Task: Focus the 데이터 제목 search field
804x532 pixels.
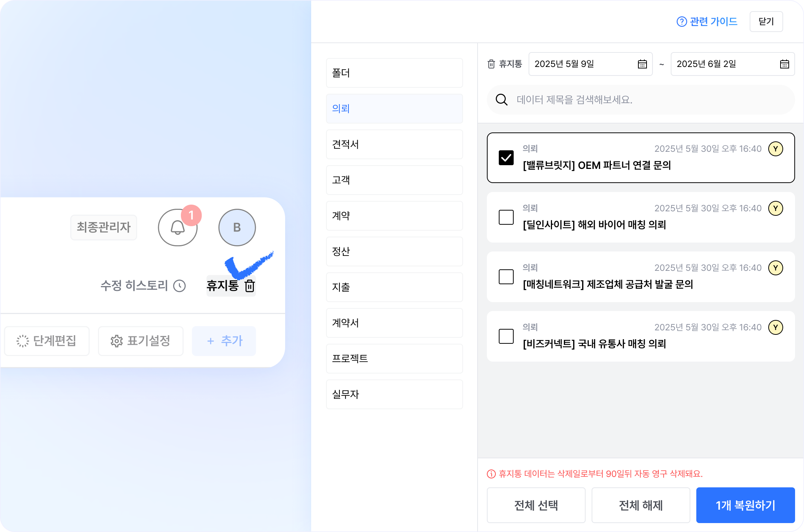Action: coord(641,100)
